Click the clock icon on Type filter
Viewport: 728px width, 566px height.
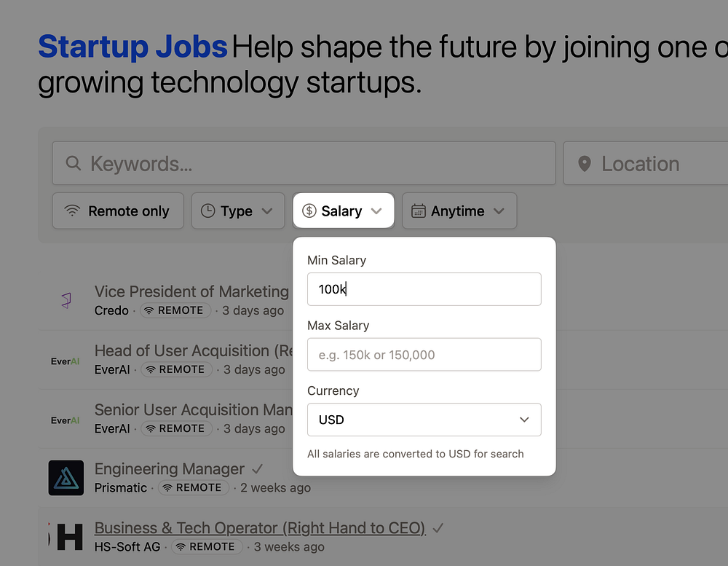pyautogui.click(x=208, y=211)
